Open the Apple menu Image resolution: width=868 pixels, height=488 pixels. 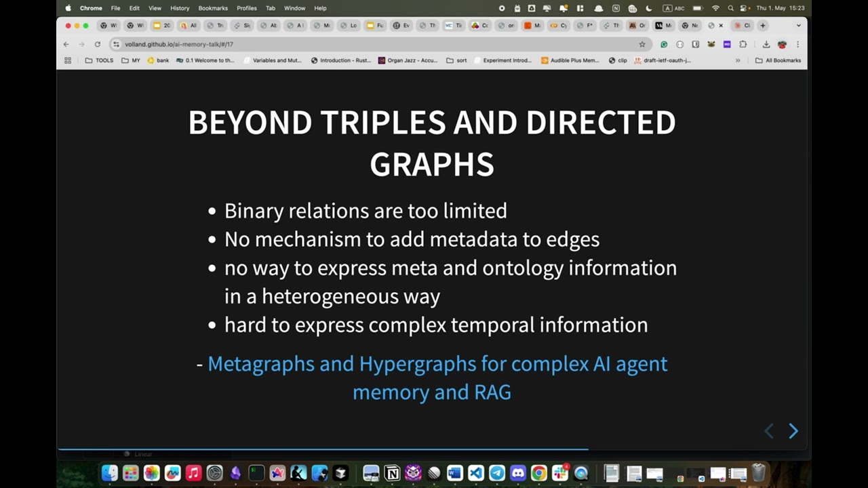pyautogui.click(x=68, y=8)
